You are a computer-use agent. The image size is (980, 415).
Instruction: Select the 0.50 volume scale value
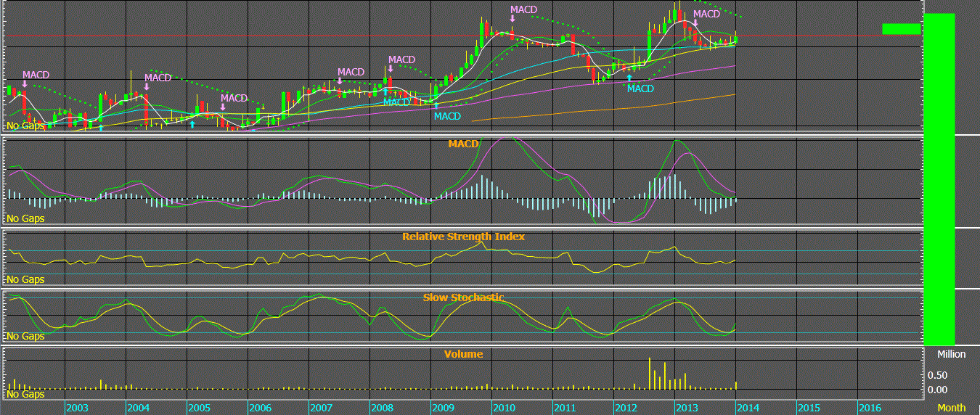click(x=937, y=375)
